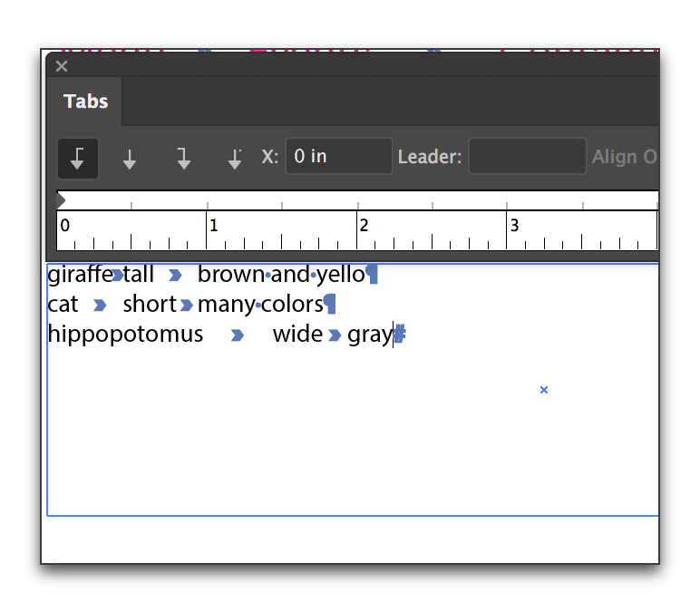This screenshot has height=612, width=700.
Task: Click the tab arrow after cat
Action: click(100, 305)
